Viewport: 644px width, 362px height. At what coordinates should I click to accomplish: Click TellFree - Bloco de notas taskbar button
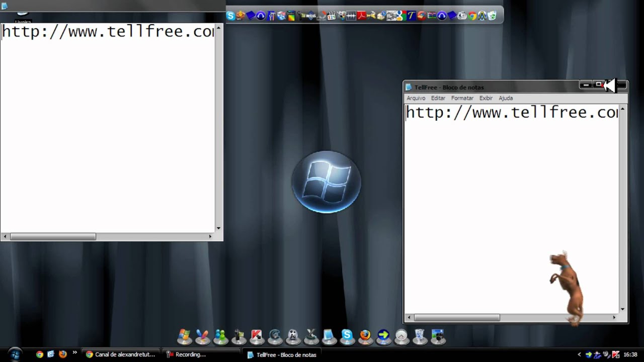click(x=283, y=354)
